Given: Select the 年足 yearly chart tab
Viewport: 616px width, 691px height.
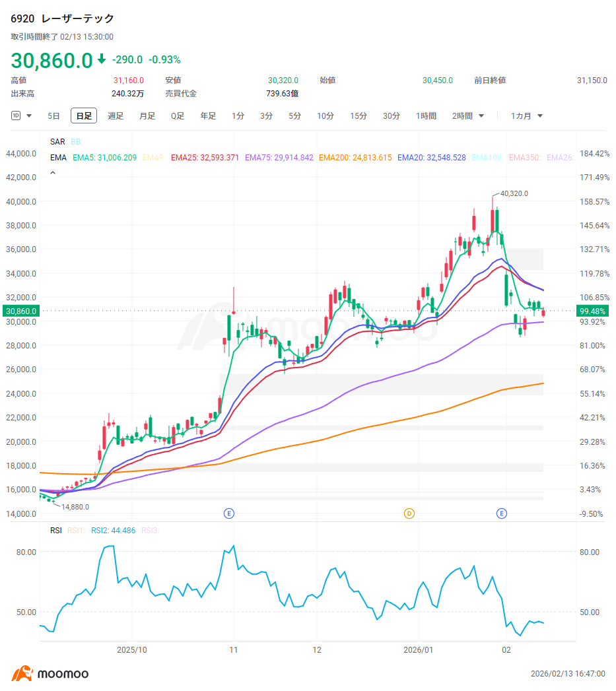Looking at the screenshot, I should click(x=208, y=116).
